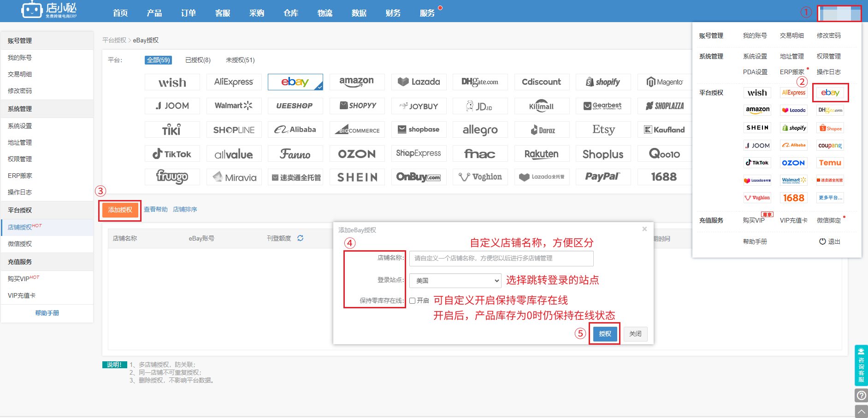
Task: Select the SHEIN platform logo in main grid
Action: (x=357, y=177)
